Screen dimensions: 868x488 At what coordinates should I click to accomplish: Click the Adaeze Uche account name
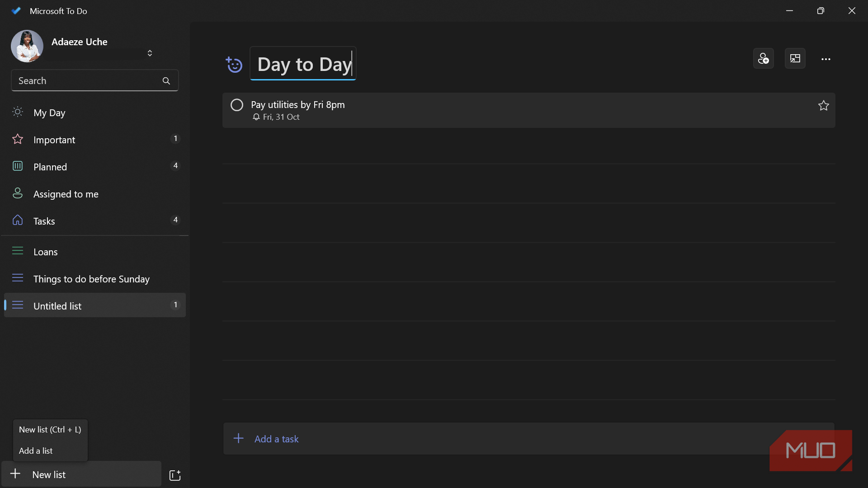tap(80, 42)
